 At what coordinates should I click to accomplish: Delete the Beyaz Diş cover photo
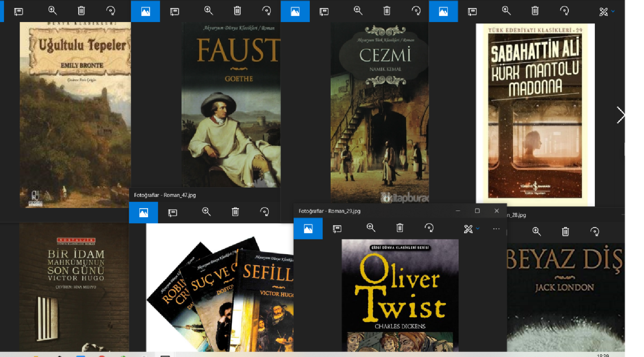point(565,231)
